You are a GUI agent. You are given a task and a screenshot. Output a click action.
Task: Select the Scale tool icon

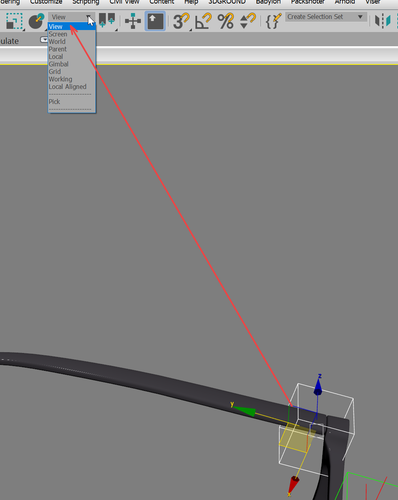click(14, 21)
